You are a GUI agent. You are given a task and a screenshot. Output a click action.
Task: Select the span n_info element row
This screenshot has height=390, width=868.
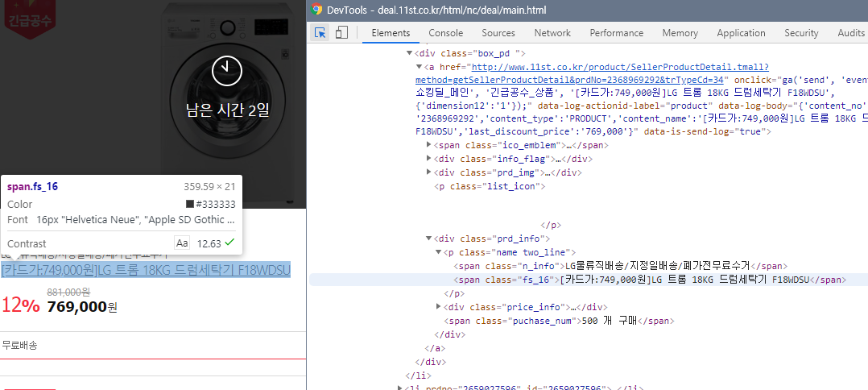(x=619, y=266)
